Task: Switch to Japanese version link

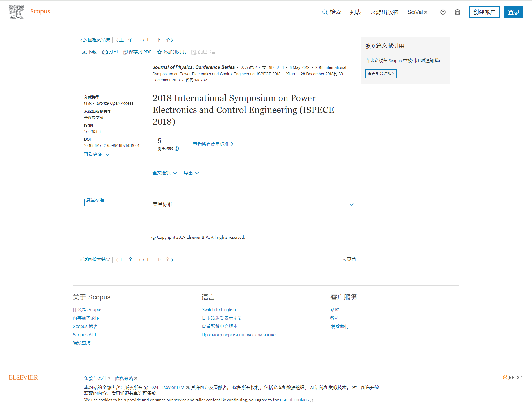Action: tap(221, 318)
